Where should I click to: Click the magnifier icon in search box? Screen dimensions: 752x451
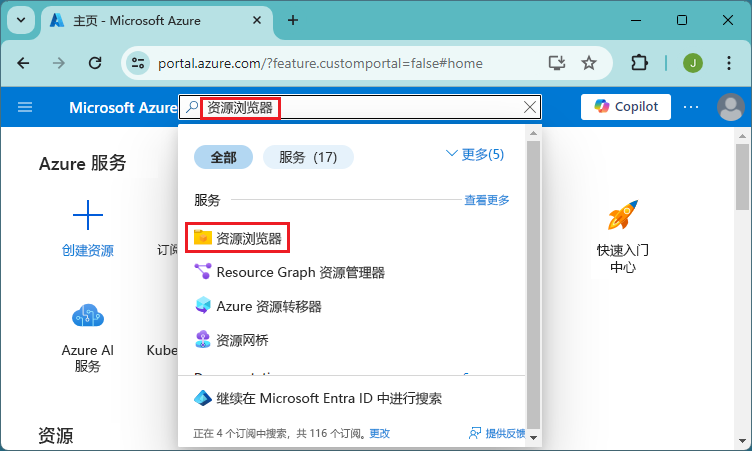click(192, 107)
